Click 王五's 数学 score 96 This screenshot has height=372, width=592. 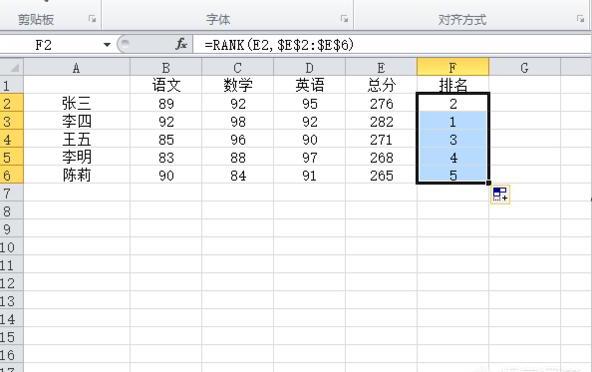pos(237,139)
